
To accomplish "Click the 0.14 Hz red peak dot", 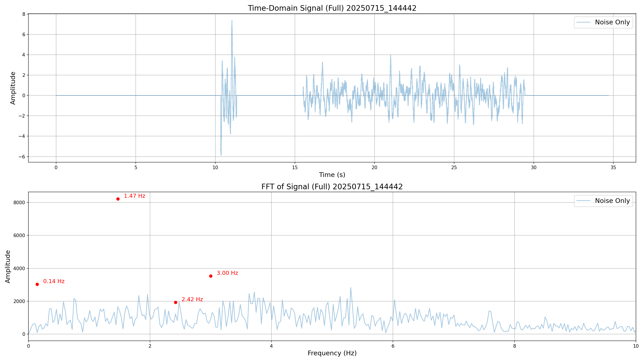I will [37, 284].
